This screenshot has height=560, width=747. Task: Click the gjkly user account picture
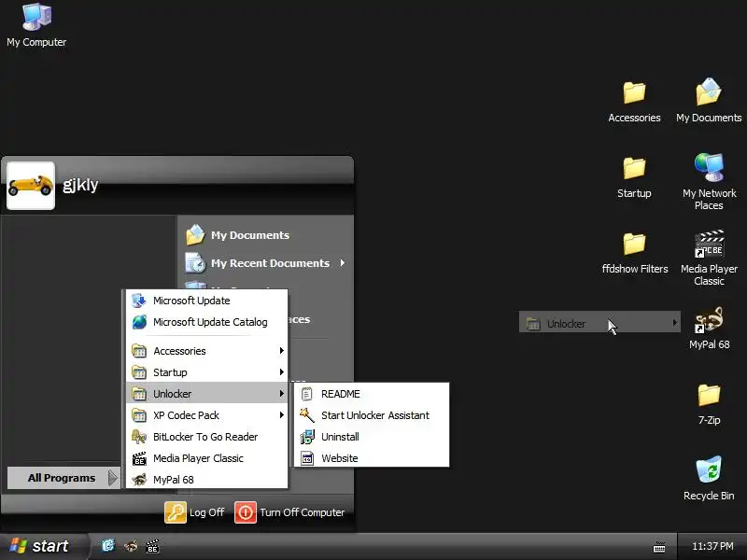coord(31,186)
